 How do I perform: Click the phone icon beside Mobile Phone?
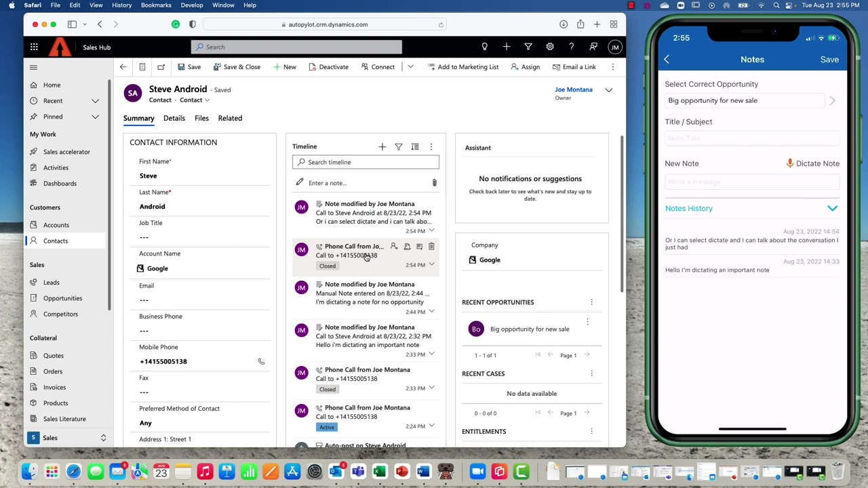[261, 361]
